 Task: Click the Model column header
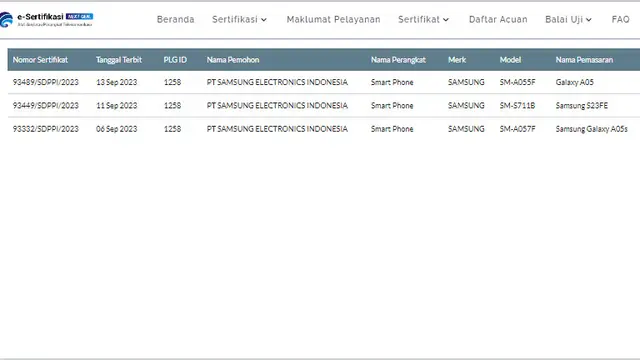click(x=510, y=60)
